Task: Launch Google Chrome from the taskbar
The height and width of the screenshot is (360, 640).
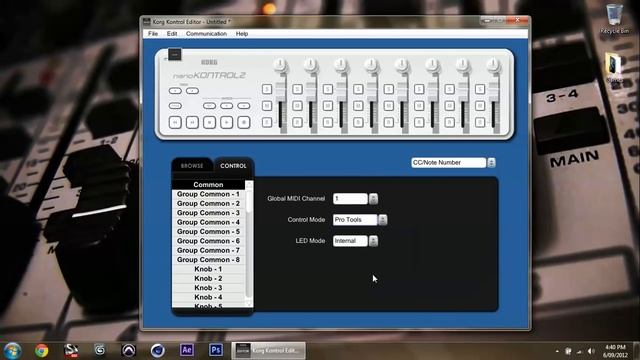Action: 42,351
